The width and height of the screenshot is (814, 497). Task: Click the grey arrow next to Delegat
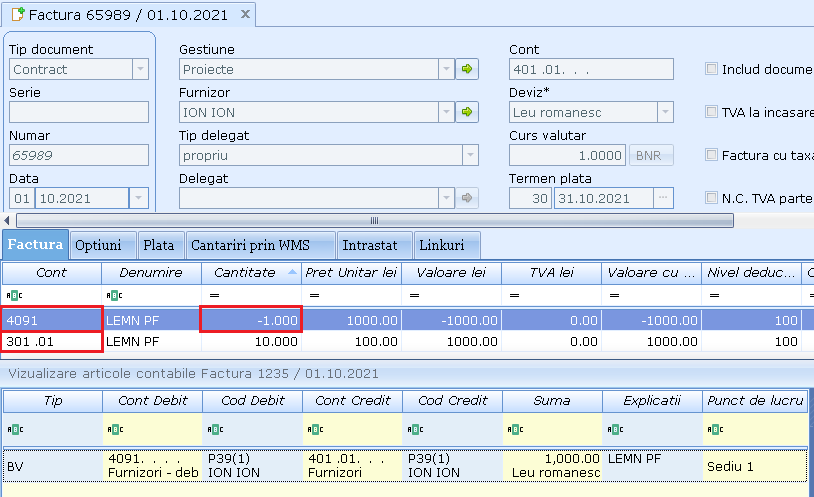click(x=467, y=198)
